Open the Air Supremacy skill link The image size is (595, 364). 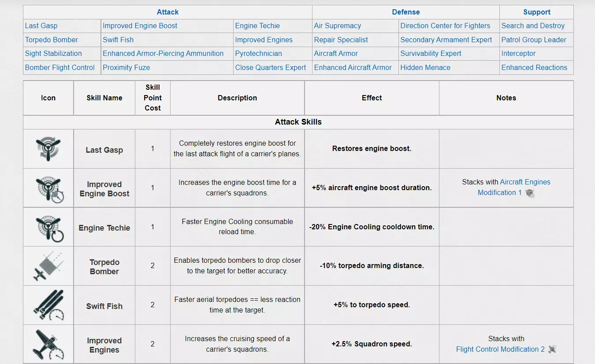pyautogui.click(x=337, y=26)
